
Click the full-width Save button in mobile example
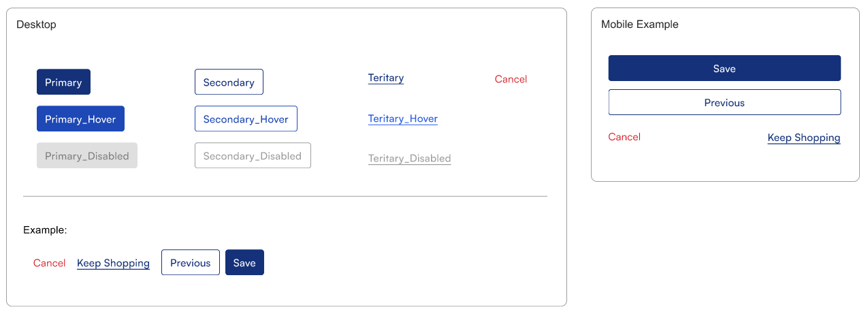pos(724,68)
